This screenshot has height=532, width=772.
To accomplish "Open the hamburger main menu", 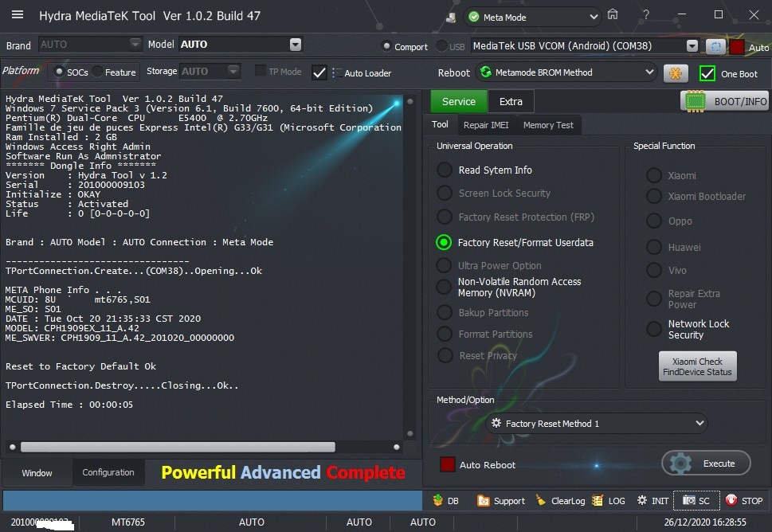I will 18,15.
